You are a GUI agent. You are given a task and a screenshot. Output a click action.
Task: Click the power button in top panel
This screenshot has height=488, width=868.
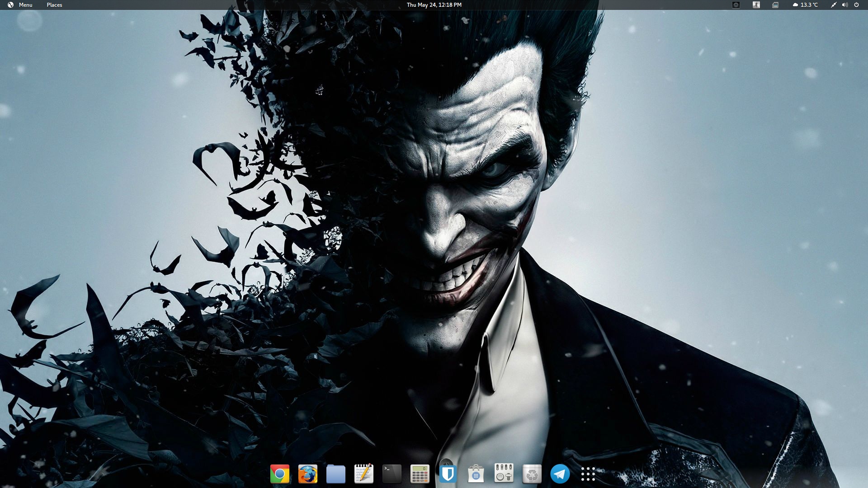[856, 5]
